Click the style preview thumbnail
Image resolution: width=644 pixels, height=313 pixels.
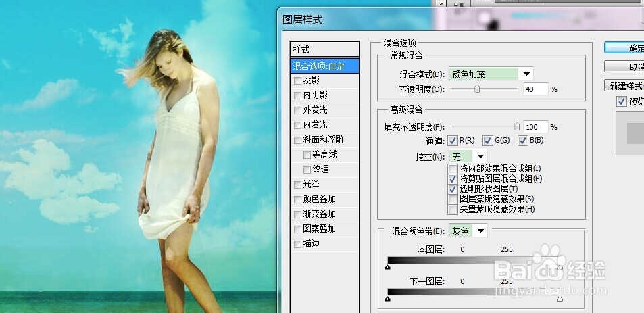(x=630, y=133)
